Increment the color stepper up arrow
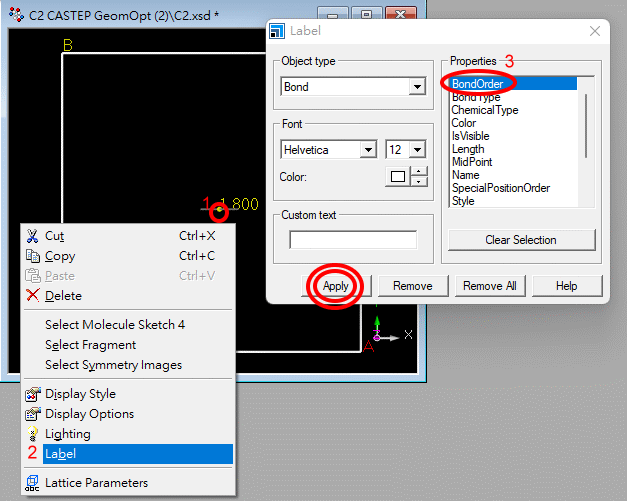Screen dimensions: 627x501 pos(419,172)
